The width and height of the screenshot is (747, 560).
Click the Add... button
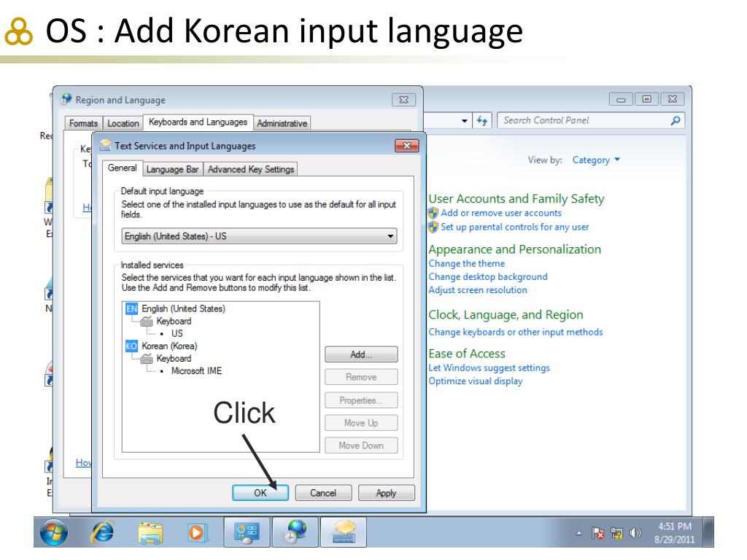coord(361,354)
